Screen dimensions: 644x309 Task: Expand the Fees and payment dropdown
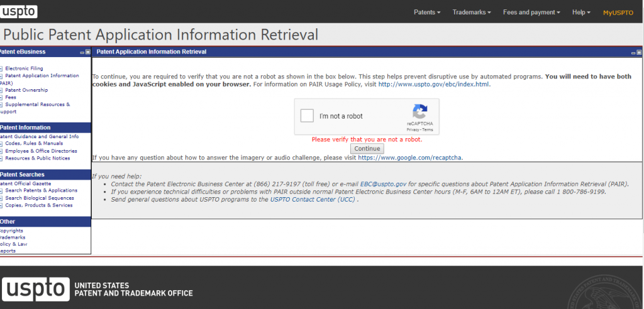(531, 13)
